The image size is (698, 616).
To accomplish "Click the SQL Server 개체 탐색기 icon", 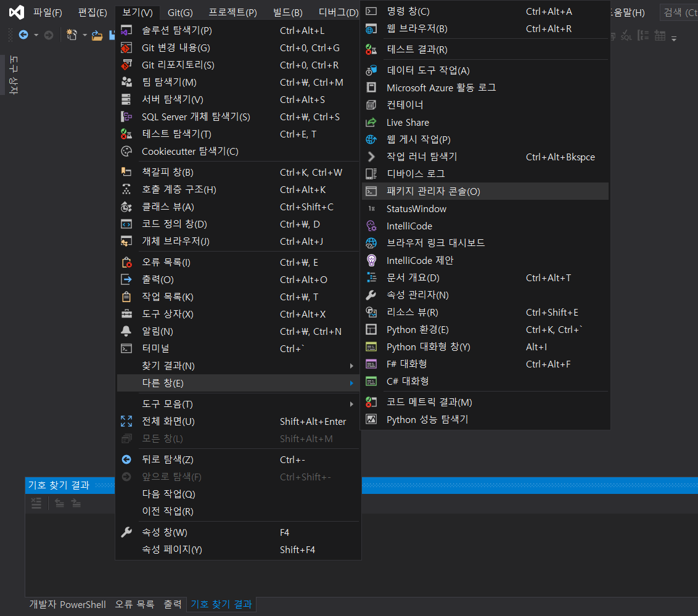I will pos(126,117).
